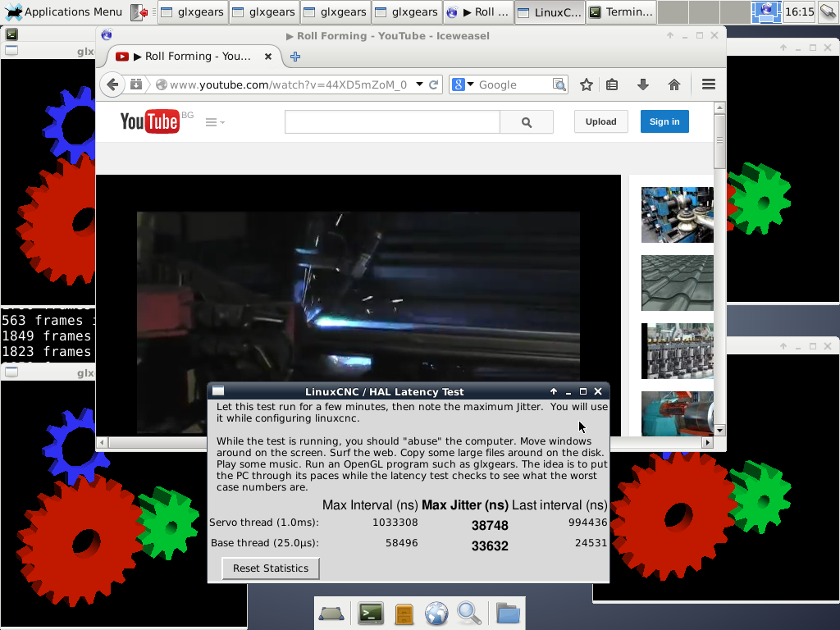Click the Max Jitter value 38748

490,526
